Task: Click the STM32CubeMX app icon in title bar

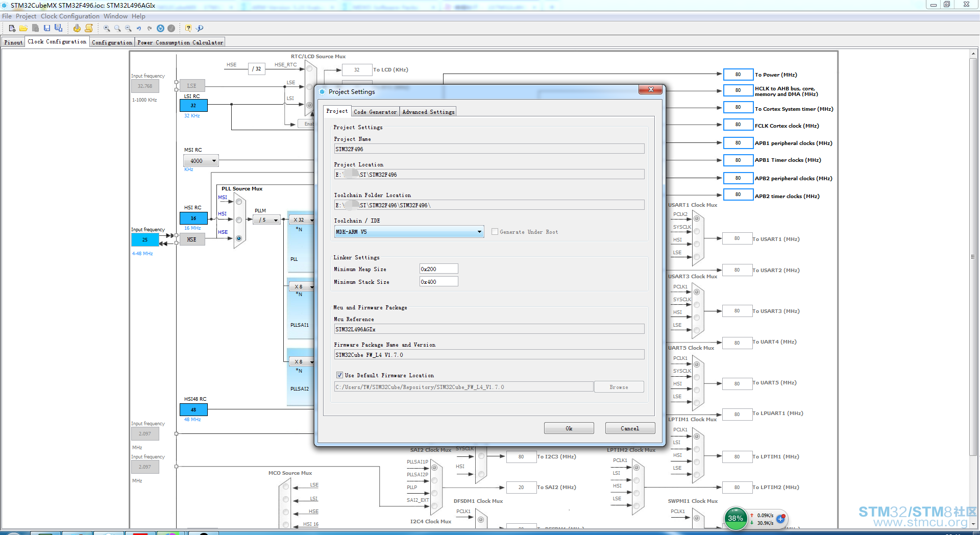Action: [x=5, y=5]
